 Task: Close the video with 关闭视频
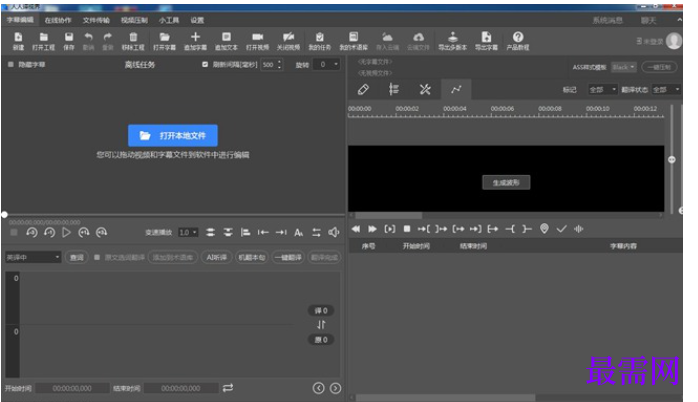(288, 41)
